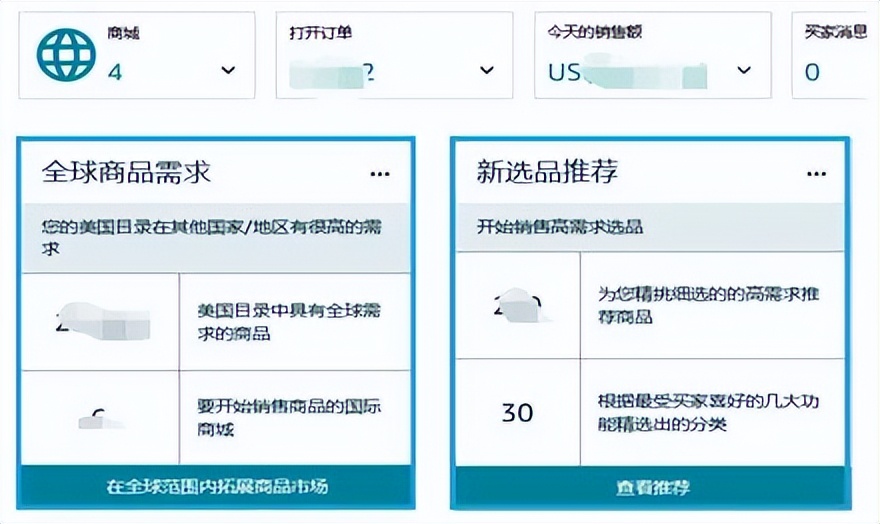Click the 在全球范围内拓展商品市场 button
The height and width of the screenshot is (524, 880).
(x=217, y=486)
